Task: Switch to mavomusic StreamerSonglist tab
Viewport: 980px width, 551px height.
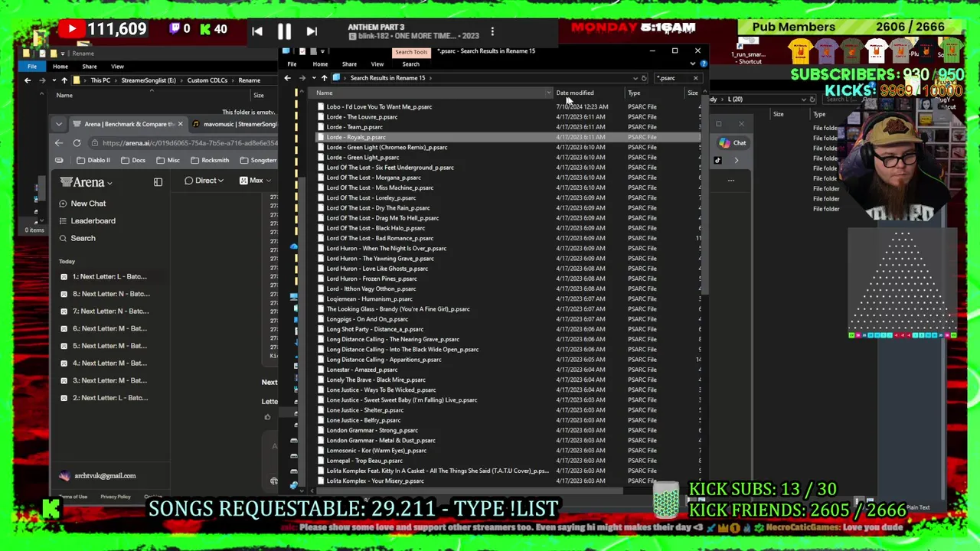Action: point(236,124)
